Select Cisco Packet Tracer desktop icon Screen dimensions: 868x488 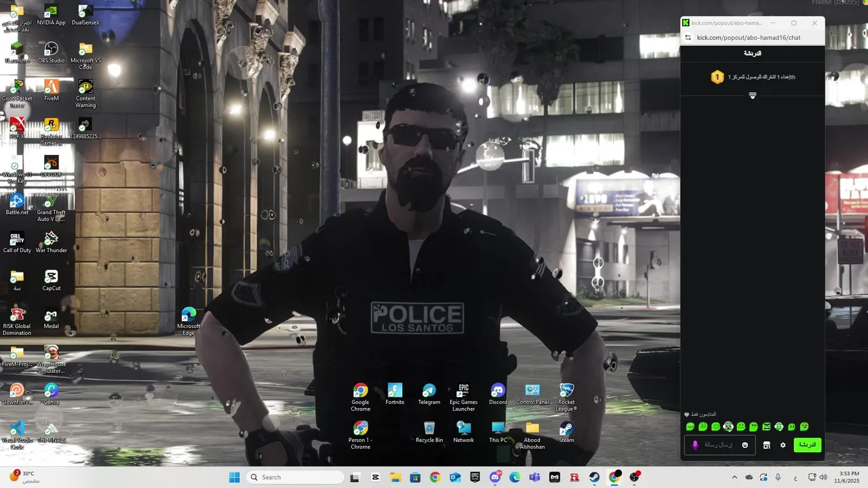tap(17, 94)
